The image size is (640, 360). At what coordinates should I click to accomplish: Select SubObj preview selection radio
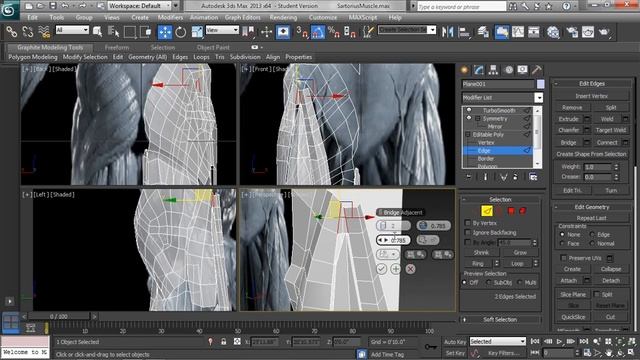click(488, 282)
